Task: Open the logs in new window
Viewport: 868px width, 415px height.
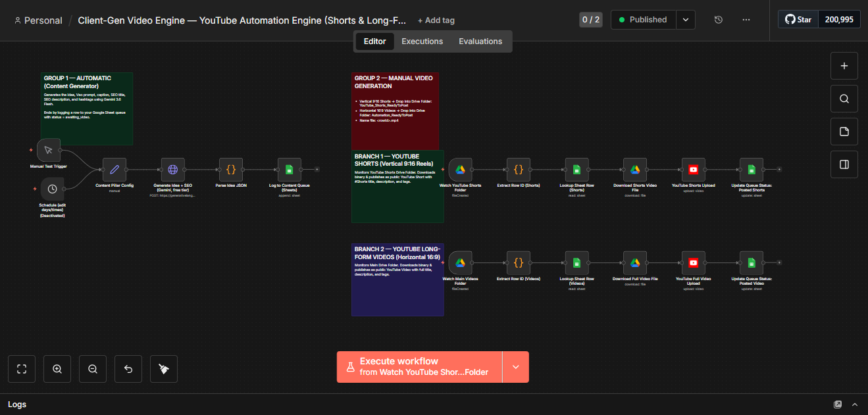Action: [x=838, y=404]
